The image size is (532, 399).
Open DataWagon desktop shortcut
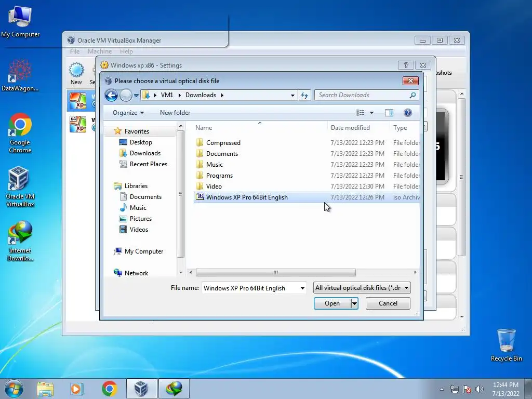tap(20, 75)
